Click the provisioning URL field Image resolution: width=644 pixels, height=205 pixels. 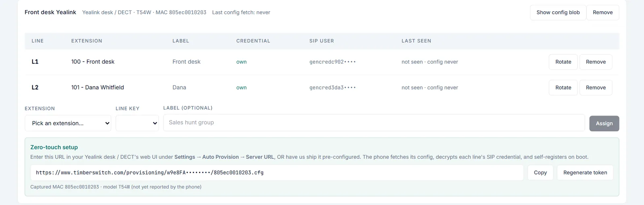277,172
